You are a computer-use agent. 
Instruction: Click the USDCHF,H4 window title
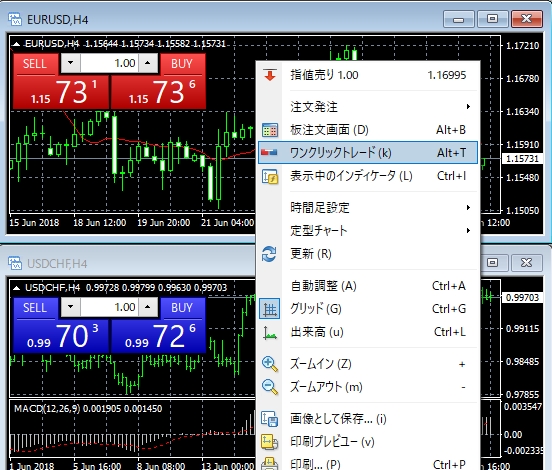[57, 264]
